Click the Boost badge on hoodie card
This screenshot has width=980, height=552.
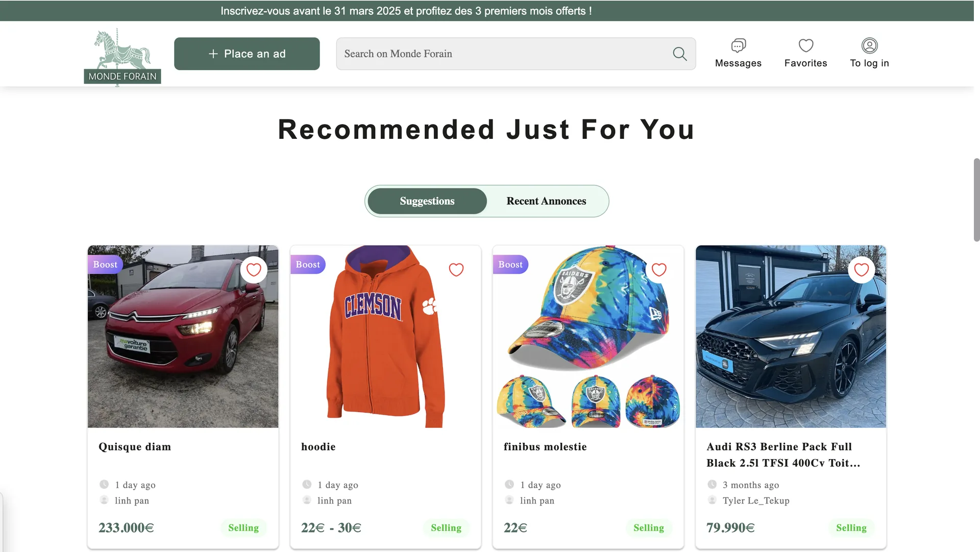pos(308,265)
